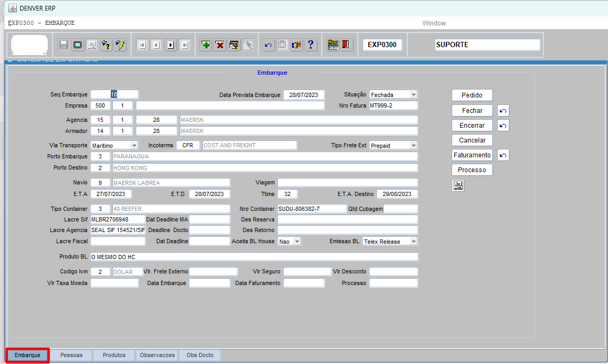Open the Emissao BL dropdown
Image resolution: width=608 pixels, height=364 pixels.
point(413,242)
